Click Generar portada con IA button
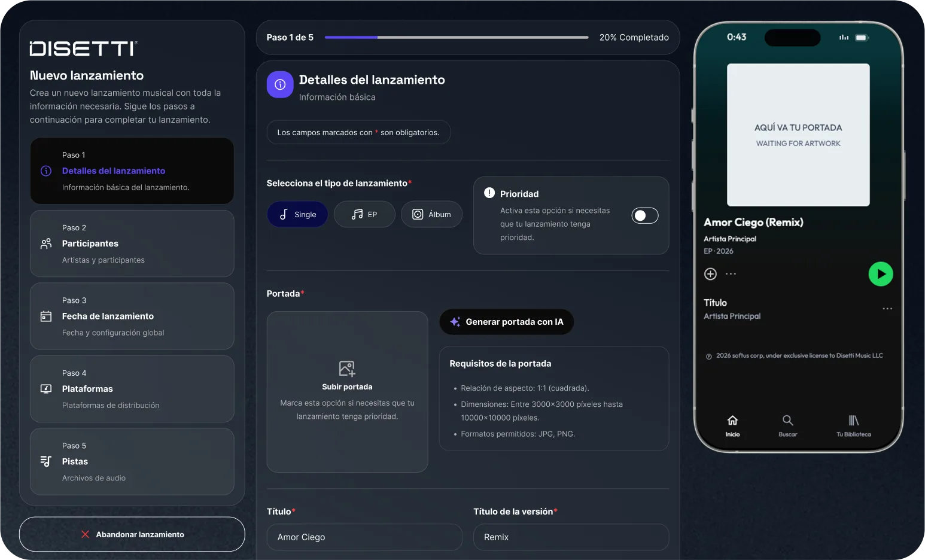The width and height of the screenshot is (925, 560). (x=506, y=322)
